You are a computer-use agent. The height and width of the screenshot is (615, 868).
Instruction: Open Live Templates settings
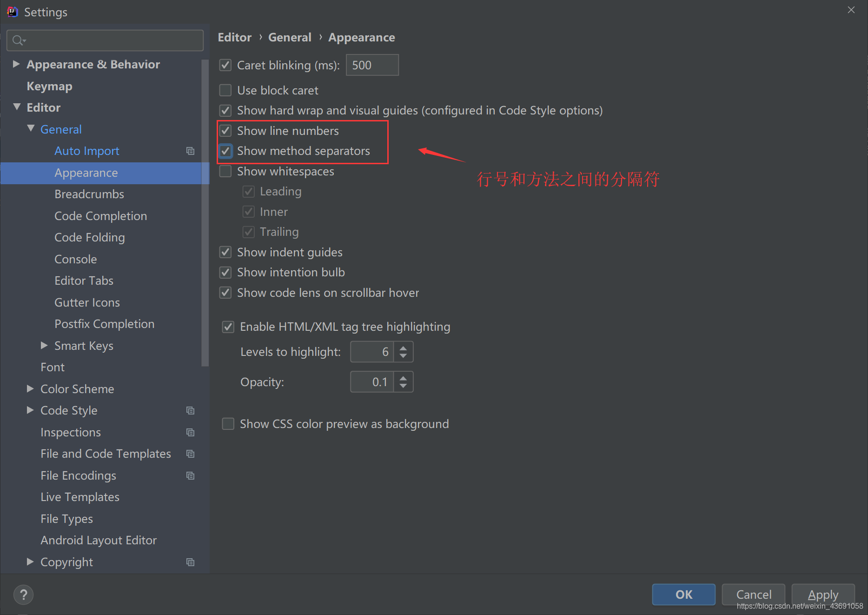[x=80, y=497]
